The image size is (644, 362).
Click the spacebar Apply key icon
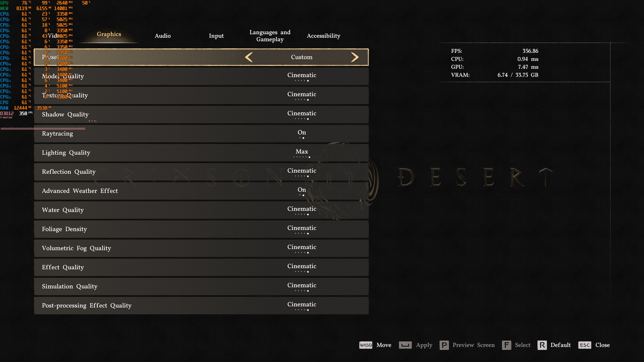[x=405, y=345]
